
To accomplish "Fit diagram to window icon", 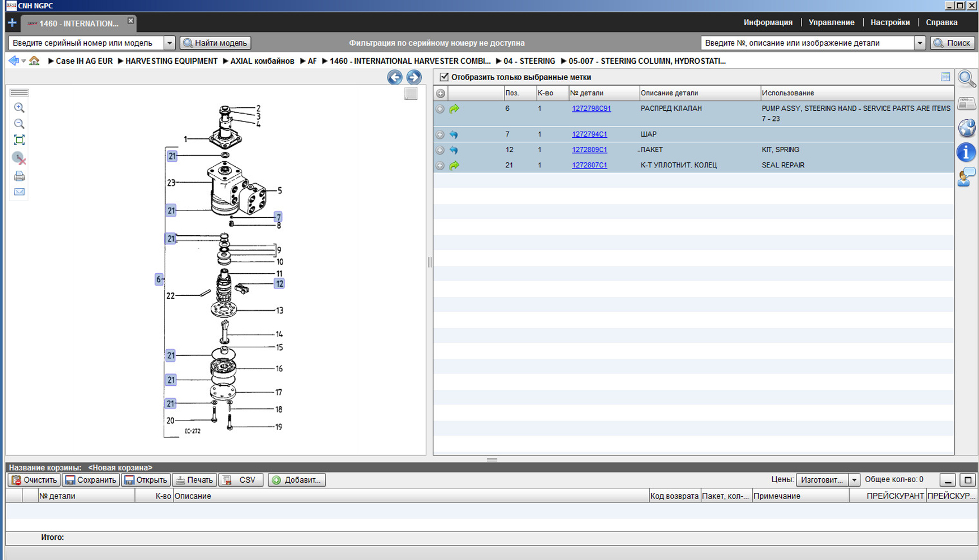I will tap(19, 140).
